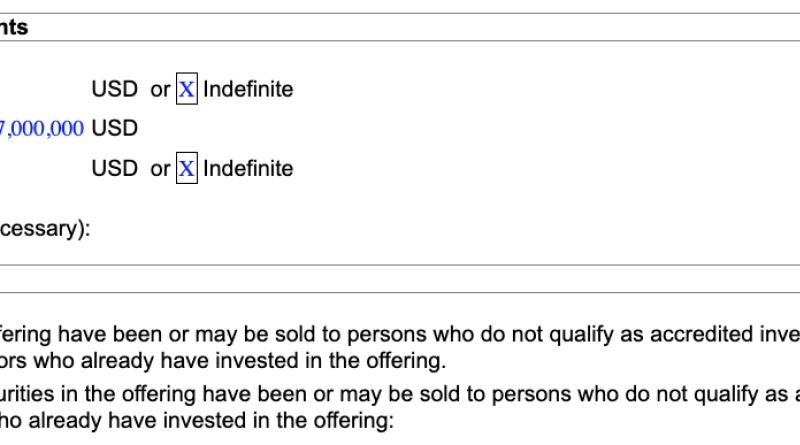The image size is (800, 445).
Task: Click the blue 7,000,000 amount value
Action: (42, 129)
